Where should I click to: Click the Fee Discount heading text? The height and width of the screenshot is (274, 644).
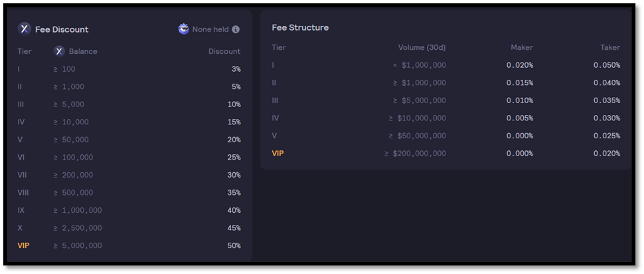point(62,30)
